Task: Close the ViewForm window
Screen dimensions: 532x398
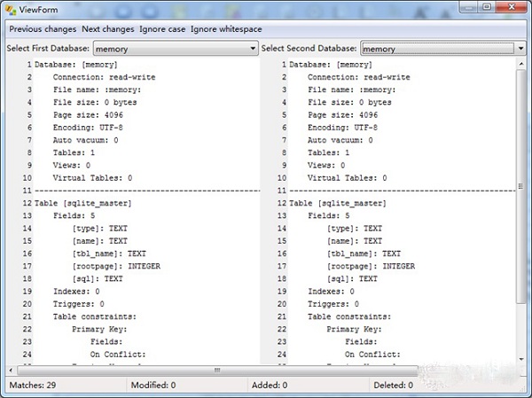Action: 512,7
